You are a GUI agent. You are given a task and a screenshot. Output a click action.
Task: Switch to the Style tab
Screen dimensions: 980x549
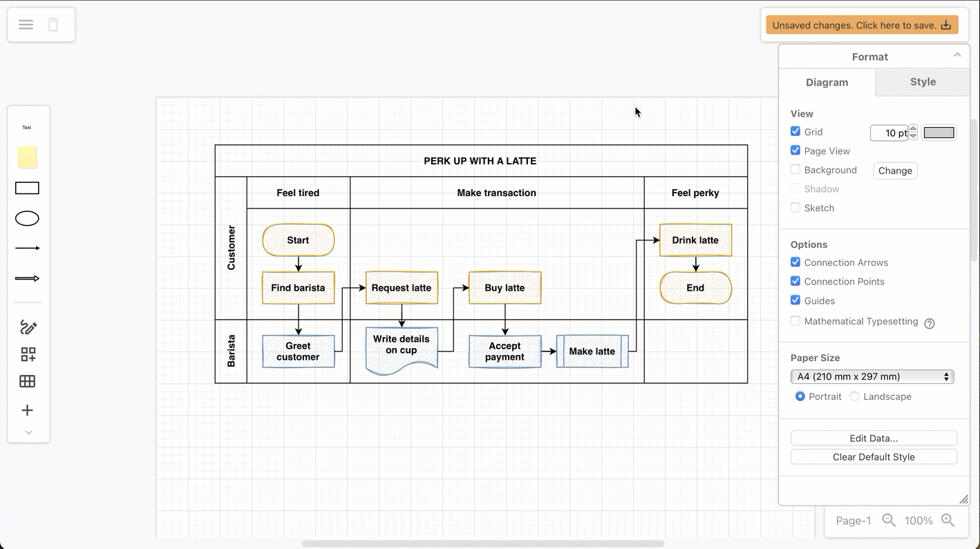(922, 81)
